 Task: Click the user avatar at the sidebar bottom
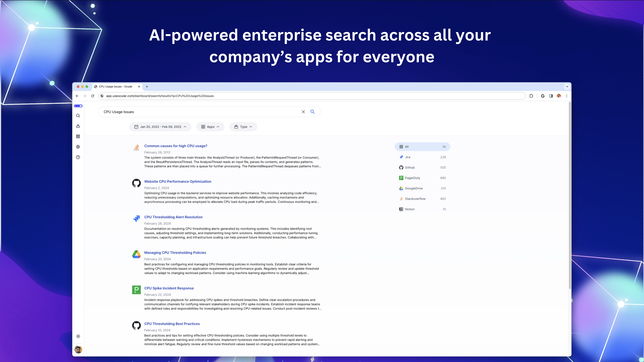click(x=78, y=349)
